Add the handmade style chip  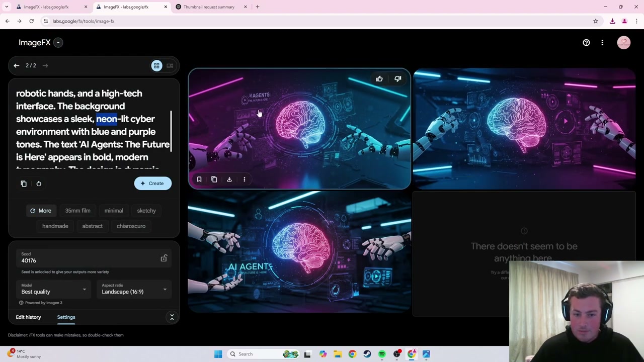(55, 226)
